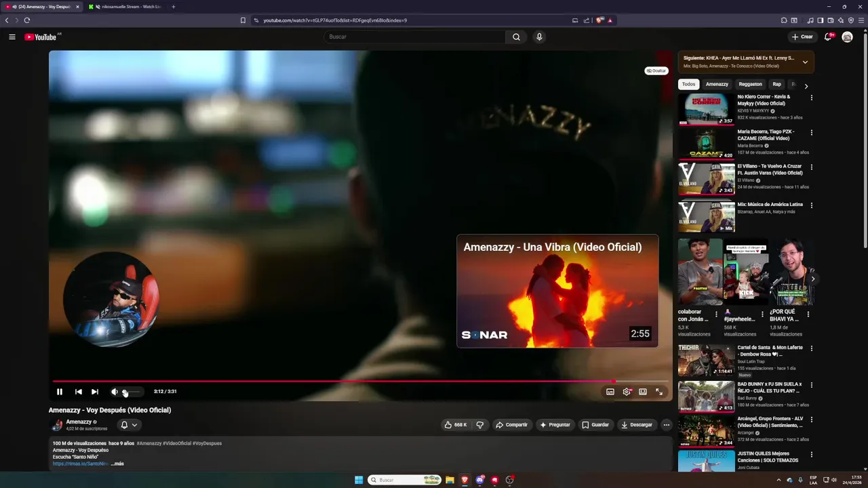Click the Amenazzy channel name link

pyautogui.click(x=79, y=422)
